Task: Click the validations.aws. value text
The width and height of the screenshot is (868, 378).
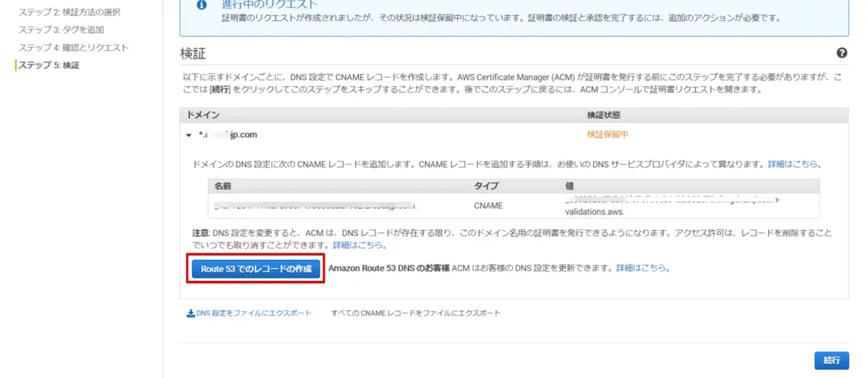Action: click(x=595, y=213)
